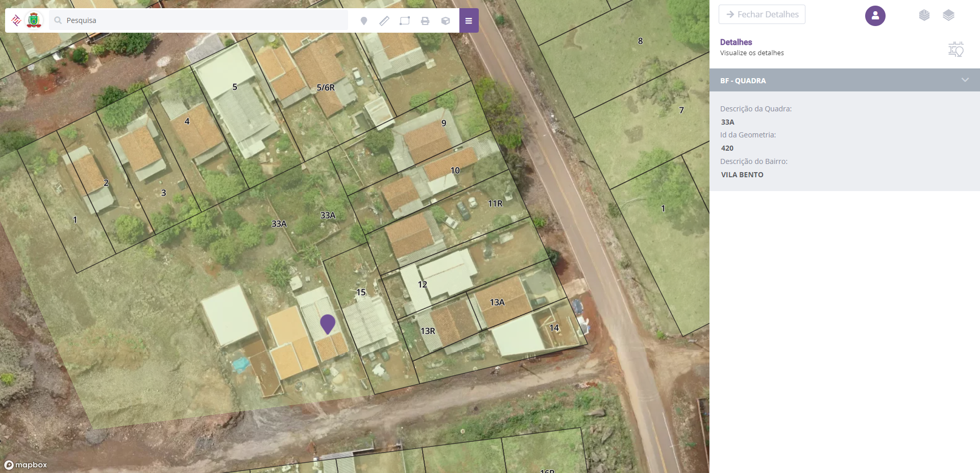Viewport: 980px width, 473px height.
Task: Select the ruler measurement tool
Action: tap(384, 21)
